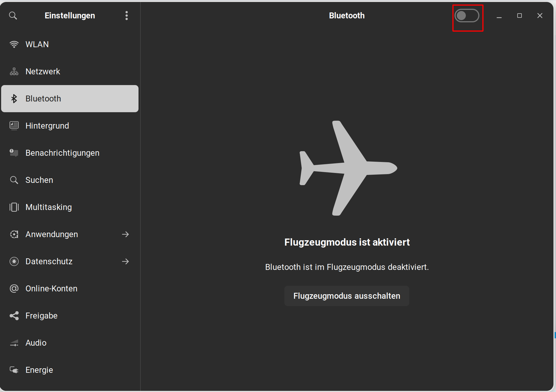The width and height of the screenshot is (556, 392).
Task: Select WLAN in the sidebar
Action: (x=70, y=44)
